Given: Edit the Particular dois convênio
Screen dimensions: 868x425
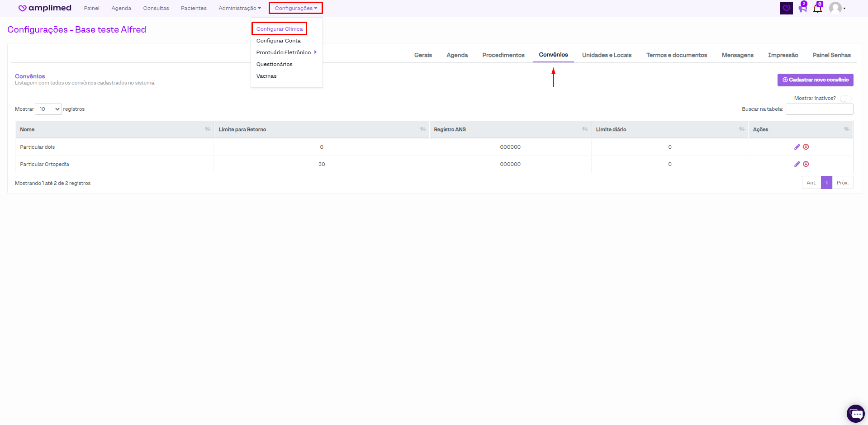Looking at the screenshot, I should pos(797,147).
